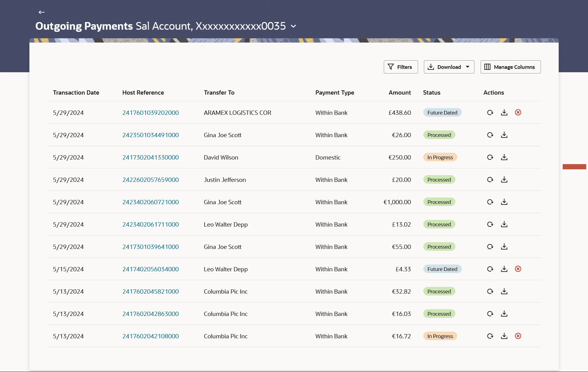This screenshot has width=588, height=372.
Task: Cancel the Leo Walter Depp £4.33 payment
Action: click(518, 269)
